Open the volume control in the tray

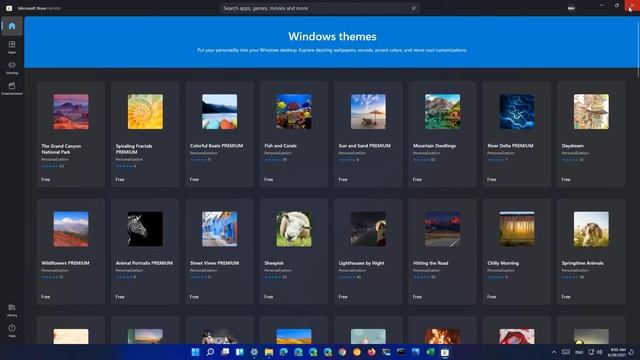599,352
